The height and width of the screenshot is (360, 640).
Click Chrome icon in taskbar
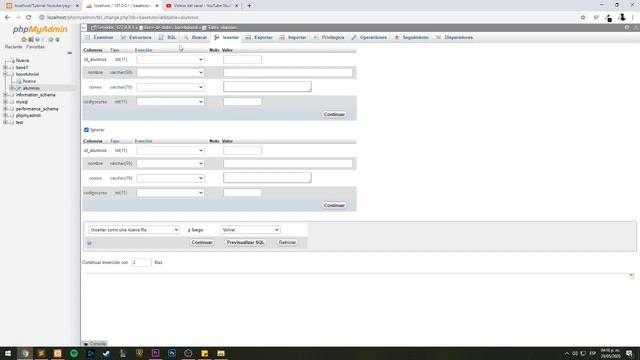[25, 353]
